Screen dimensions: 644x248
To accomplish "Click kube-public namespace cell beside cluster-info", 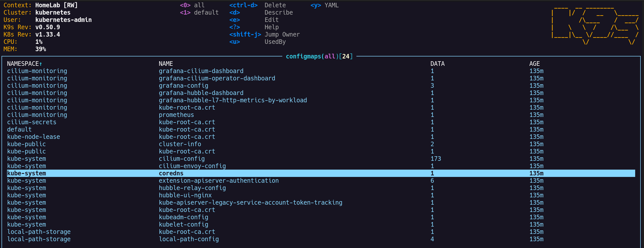I will [26, 144].
